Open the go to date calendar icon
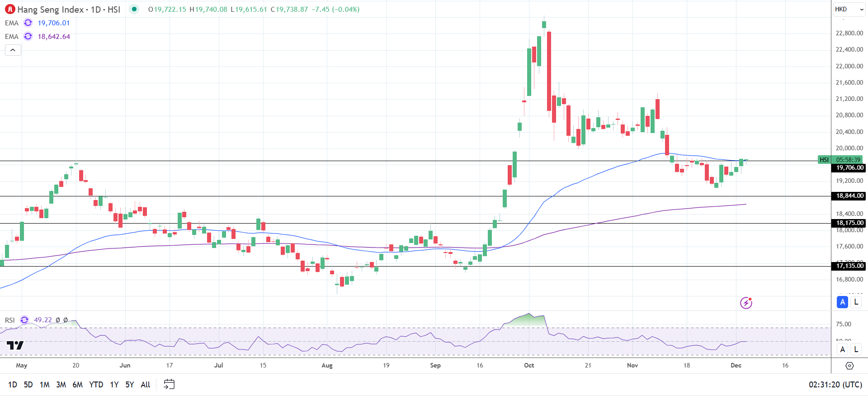868x396 pixels. 169,385
